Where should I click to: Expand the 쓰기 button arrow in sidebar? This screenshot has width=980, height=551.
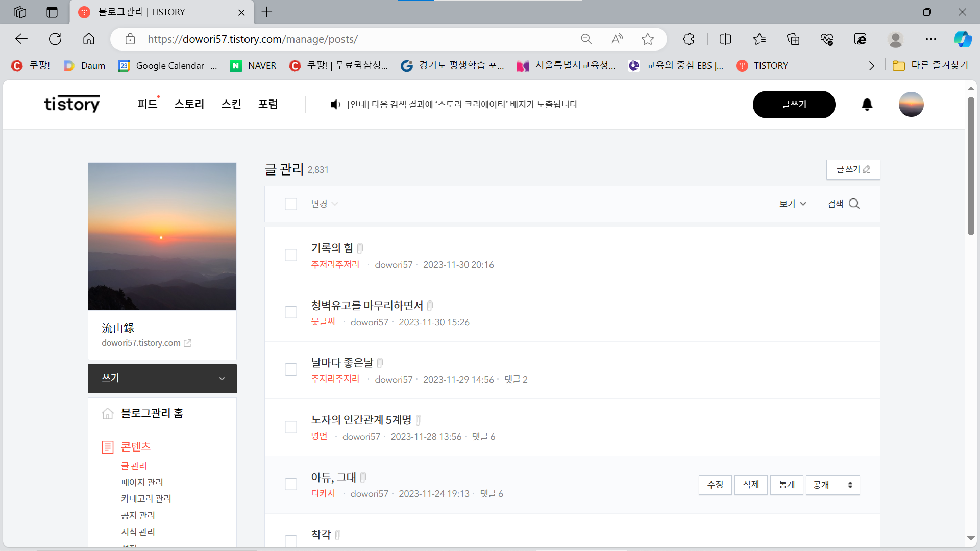coord(222,379)
